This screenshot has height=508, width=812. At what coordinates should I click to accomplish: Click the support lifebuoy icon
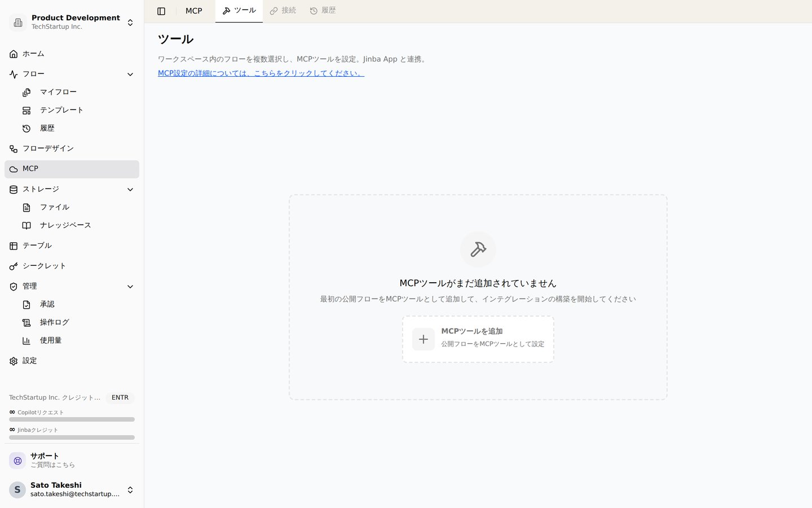point(17,461)
